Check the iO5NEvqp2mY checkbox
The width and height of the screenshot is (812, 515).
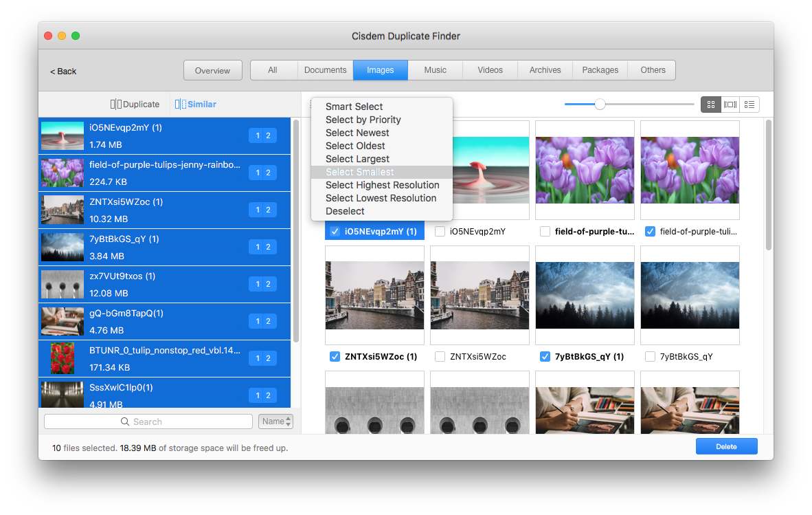(440, 232)
